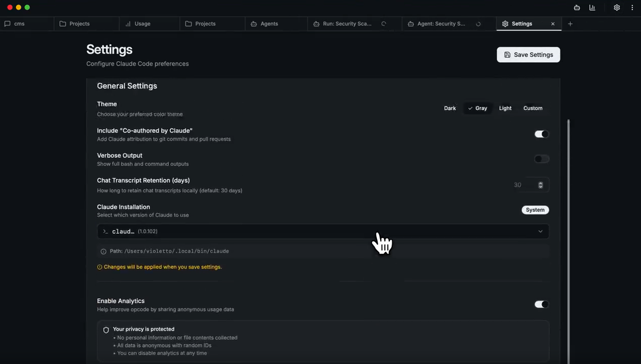Image resolution: width=641 pixels, height=364 pixels.
Task: Click the Your privacy is protected heading
Action: point(143,329)
